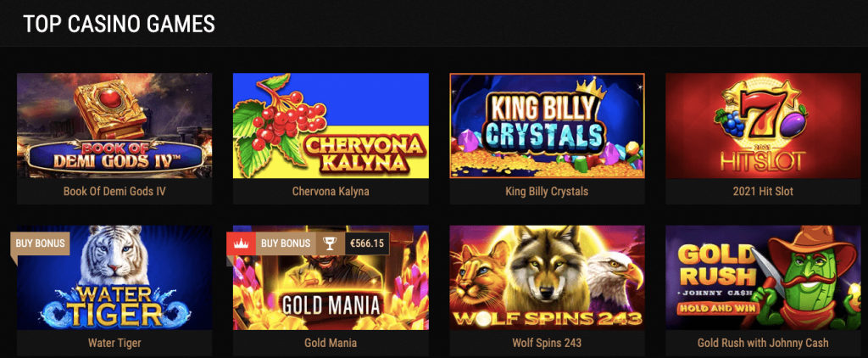Click the King Billy Crystals title text
The height and width of the screenshot is (358, 868).
[547, 192]
